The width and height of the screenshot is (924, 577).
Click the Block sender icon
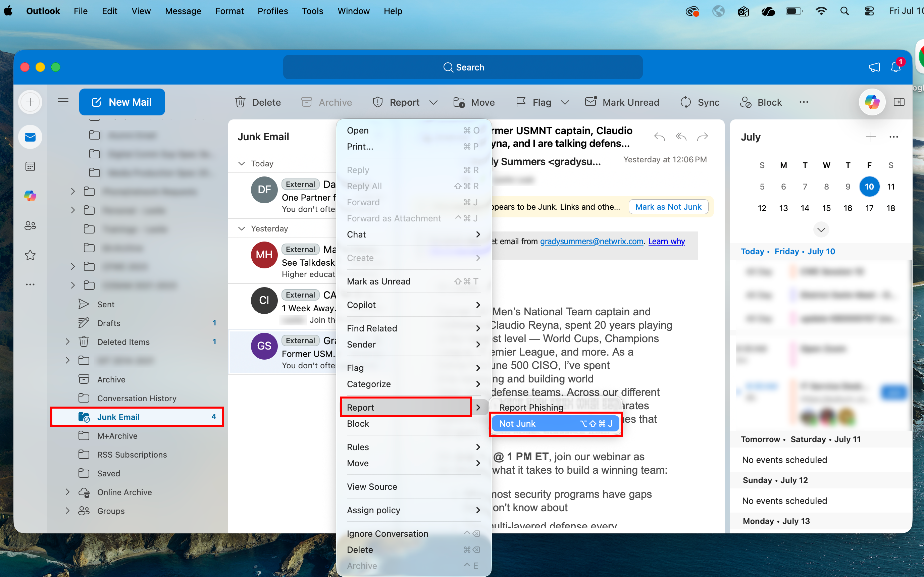click(746, 102)
